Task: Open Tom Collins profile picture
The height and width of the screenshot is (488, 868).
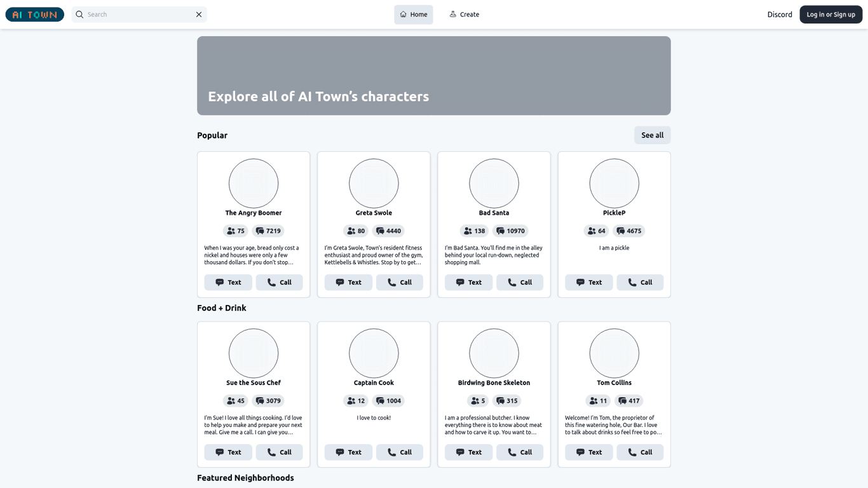Action: tap(614, 353)
